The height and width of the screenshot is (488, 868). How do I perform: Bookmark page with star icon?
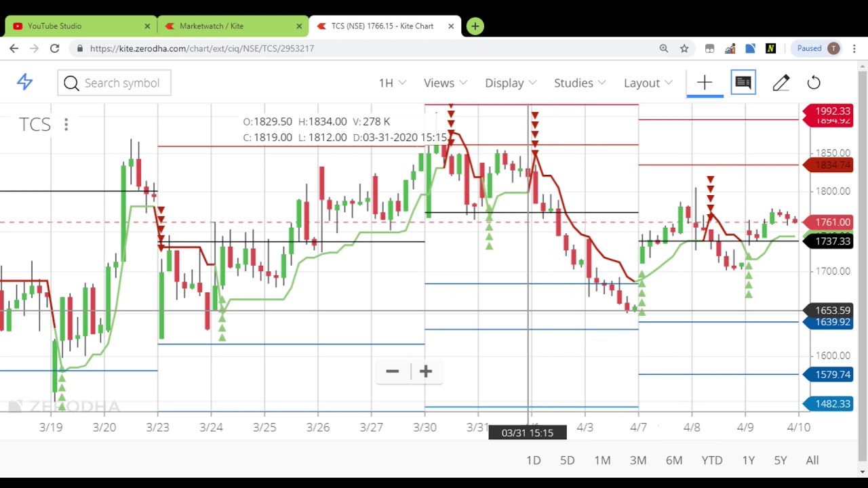(x=684, y=48)
